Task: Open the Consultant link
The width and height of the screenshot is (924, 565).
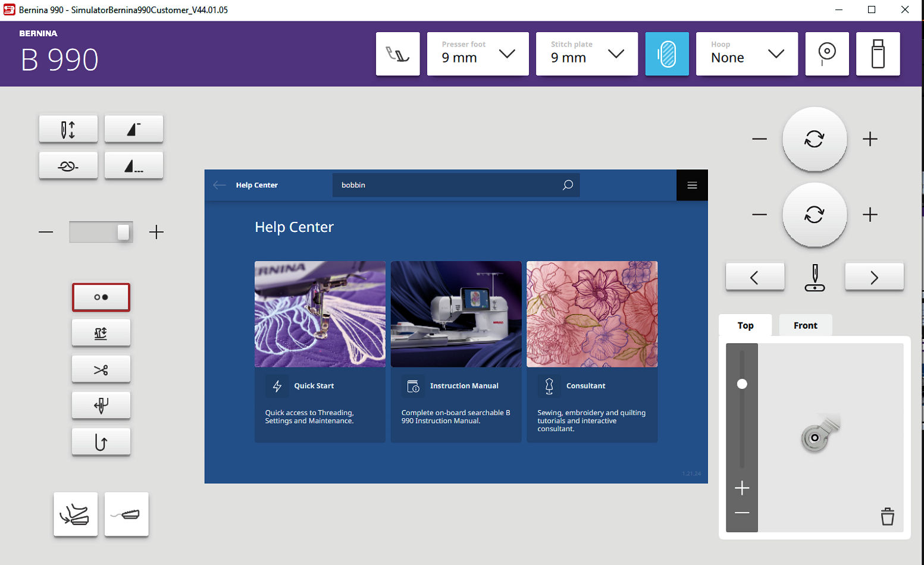Action: pyautogui.click(x=585, y=386)
